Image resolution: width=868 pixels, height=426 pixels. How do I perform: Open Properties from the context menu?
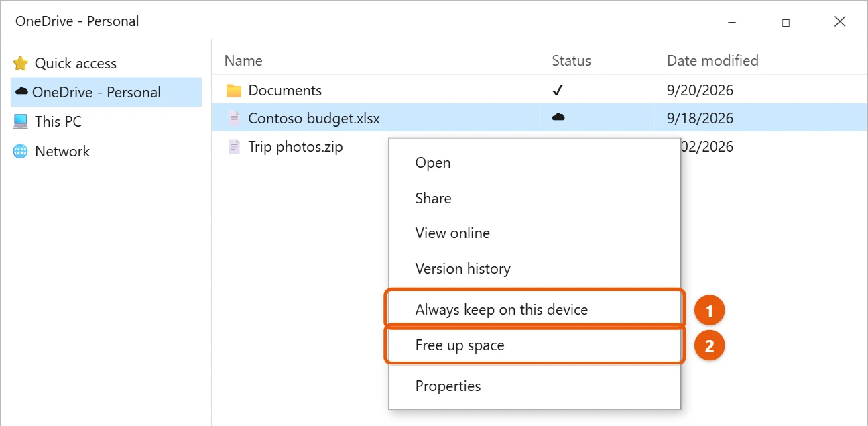tap(534, 386)
